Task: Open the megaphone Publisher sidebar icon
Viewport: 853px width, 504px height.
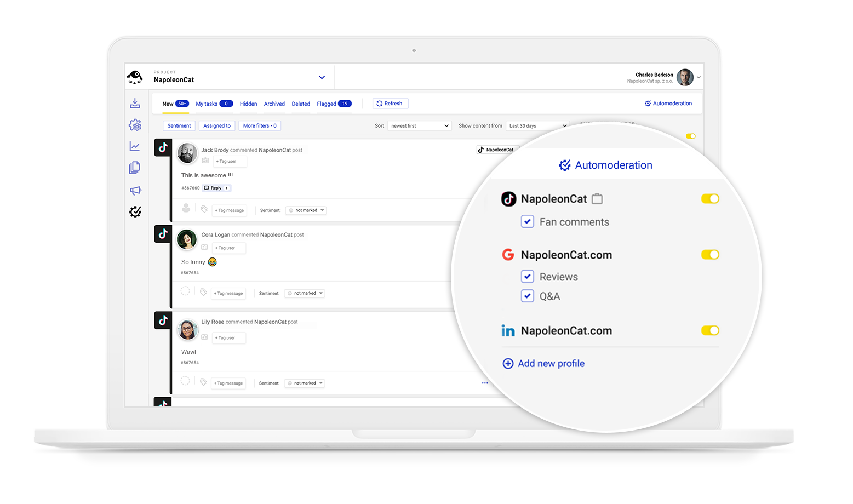Action: [x=135, y=190]
